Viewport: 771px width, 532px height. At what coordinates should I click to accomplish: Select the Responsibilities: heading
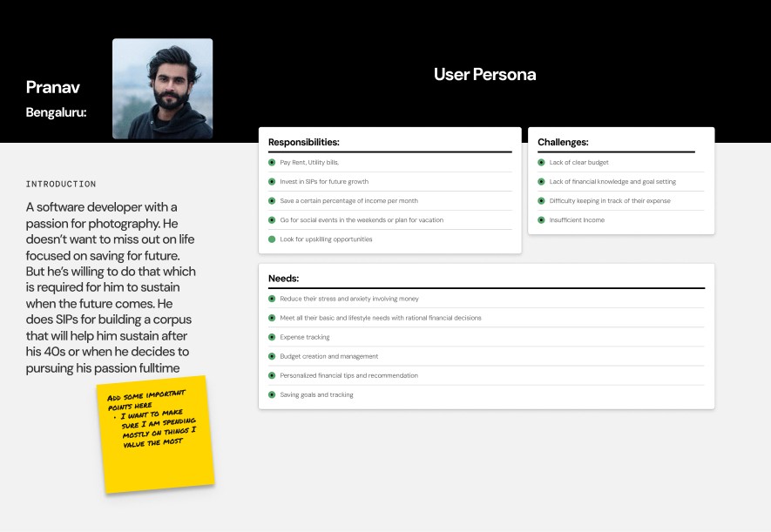point(304,143)
